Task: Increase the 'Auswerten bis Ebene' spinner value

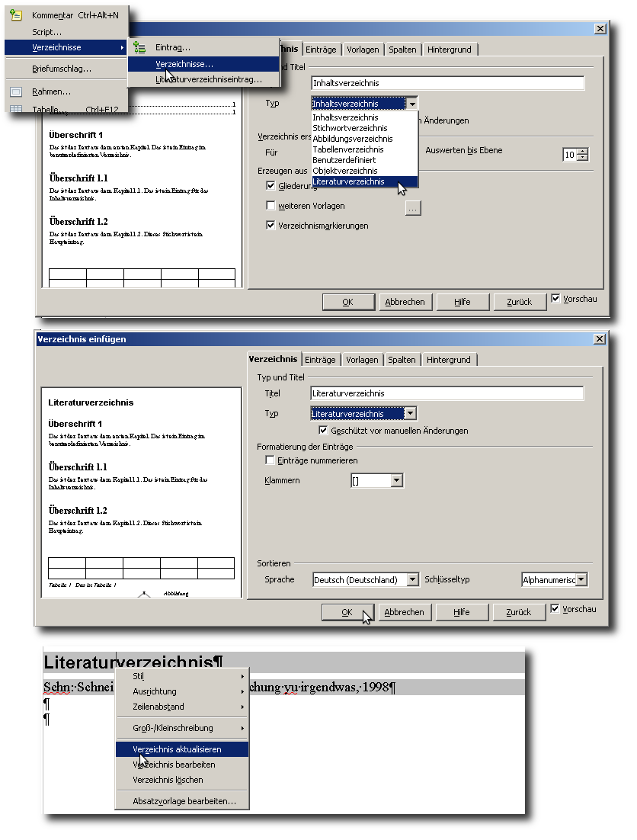Action: pos(583,151)
